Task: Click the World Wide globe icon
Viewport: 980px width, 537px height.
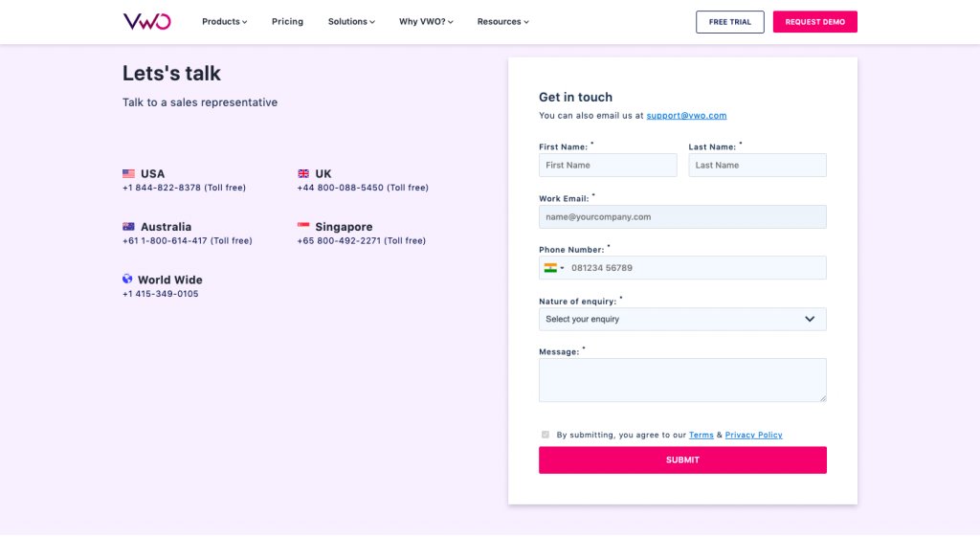Action: point(127,280)
